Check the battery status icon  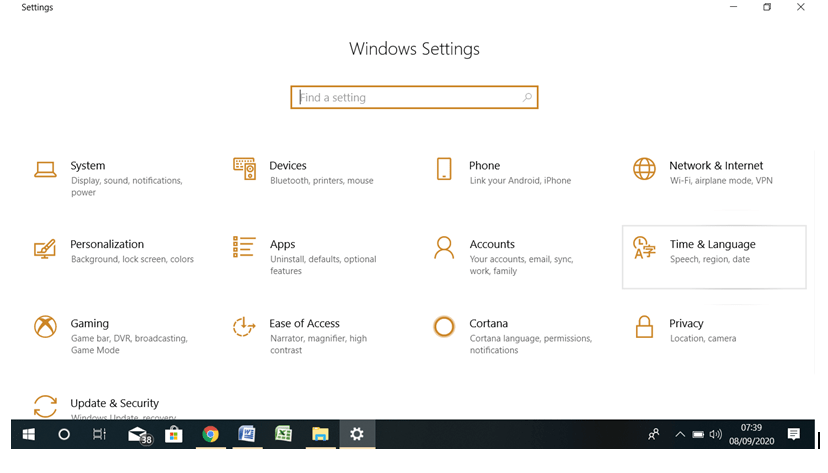click(698, 434)
